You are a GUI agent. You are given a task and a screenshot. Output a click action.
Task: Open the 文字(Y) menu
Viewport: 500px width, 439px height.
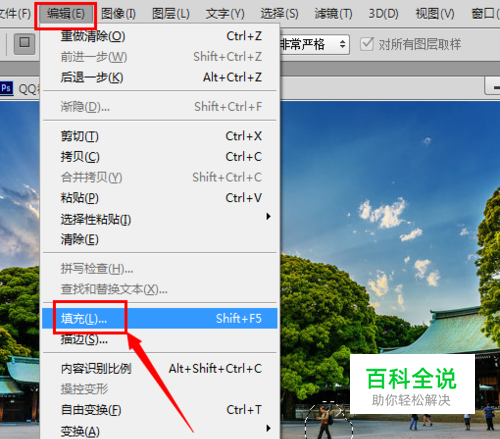pos(225,14)
